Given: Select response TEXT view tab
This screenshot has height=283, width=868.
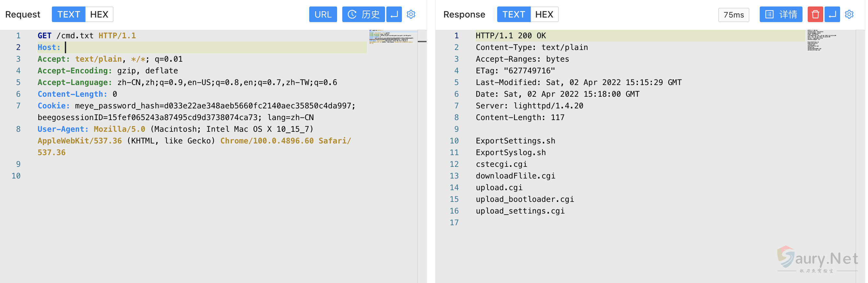Looking at the screenshot, I should click(x=513, y=15).
